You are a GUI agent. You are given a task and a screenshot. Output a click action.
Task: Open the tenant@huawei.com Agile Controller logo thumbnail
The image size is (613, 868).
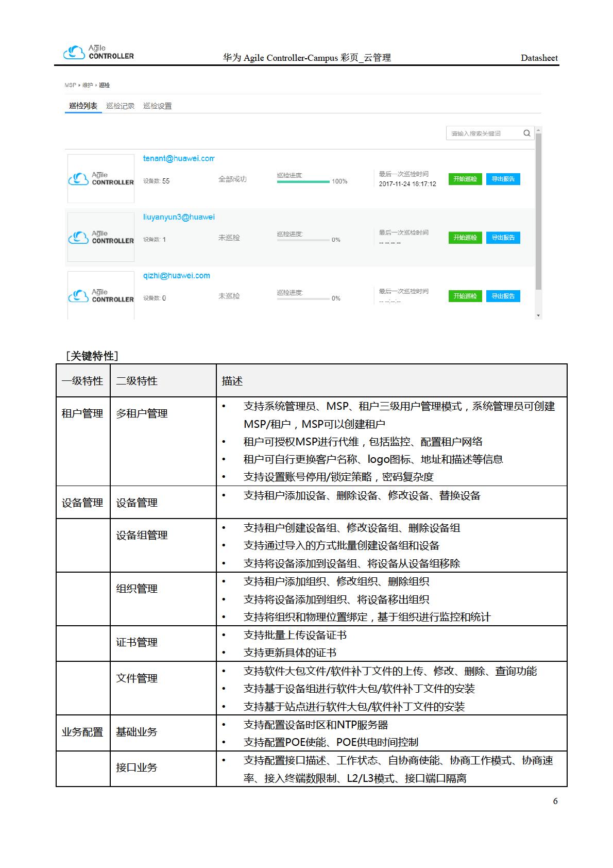101,178
